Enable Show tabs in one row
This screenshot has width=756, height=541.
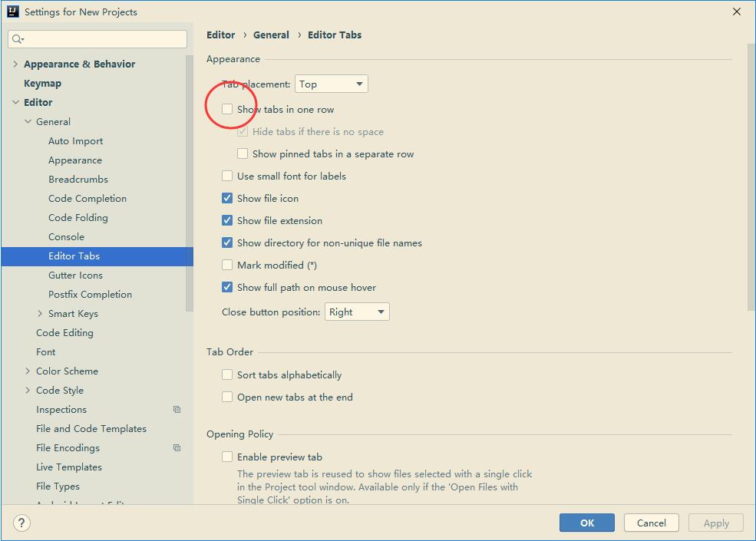coord(227,109)
